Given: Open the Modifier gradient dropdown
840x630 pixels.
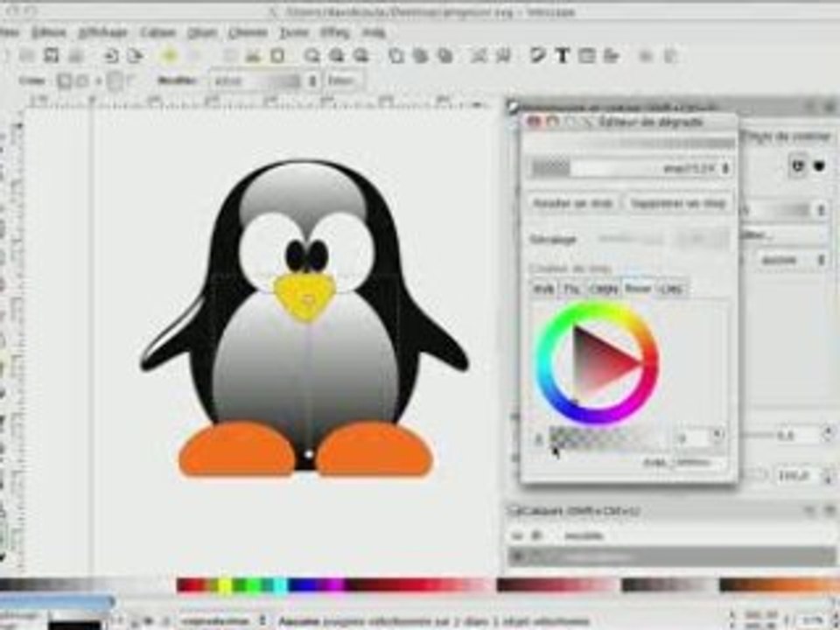Looking at the screenshot, I should point(265,81).
